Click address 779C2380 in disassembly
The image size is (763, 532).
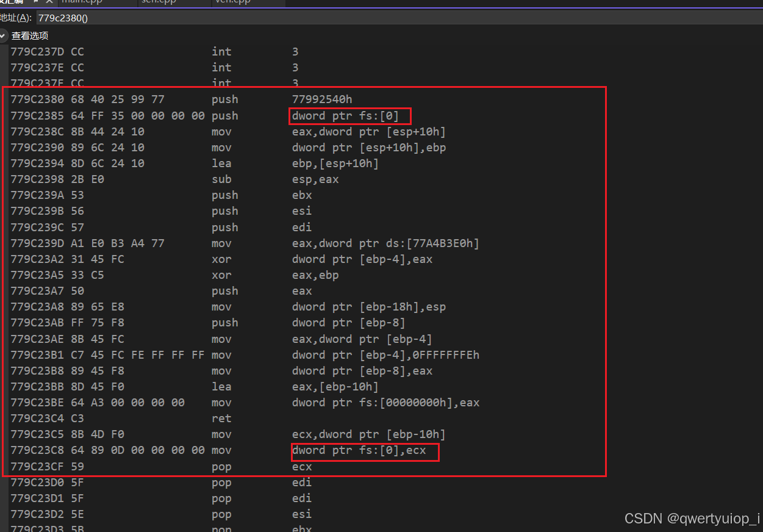point(38,99)
